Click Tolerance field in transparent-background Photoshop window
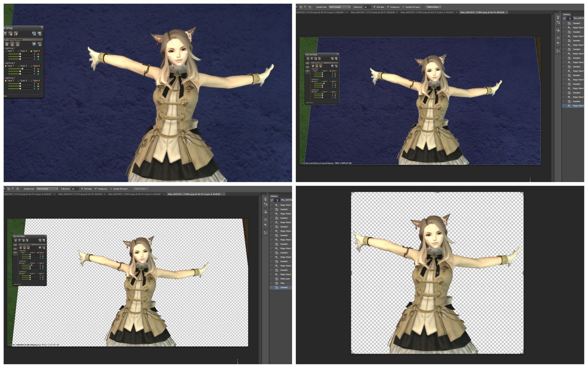This screenshot has height=368, width=588. (75, 189)
